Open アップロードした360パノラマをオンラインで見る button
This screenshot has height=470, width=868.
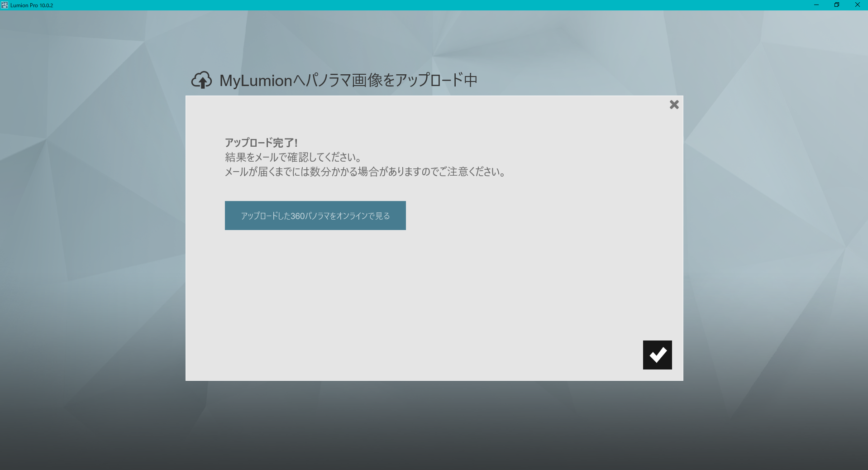[315, 216]
